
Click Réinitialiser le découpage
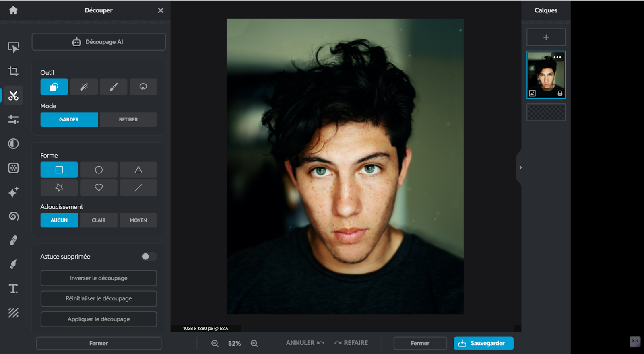point(99,298)
